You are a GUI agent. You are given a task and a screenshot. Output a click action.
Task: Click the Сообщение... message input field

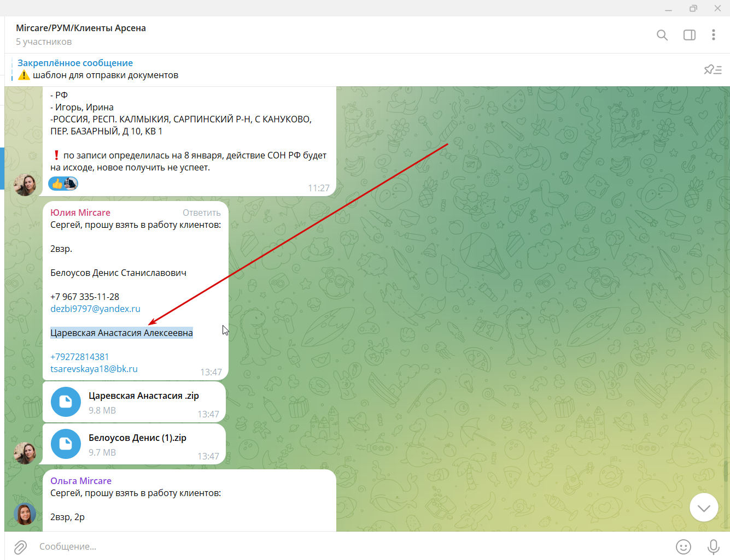(350, 546)
